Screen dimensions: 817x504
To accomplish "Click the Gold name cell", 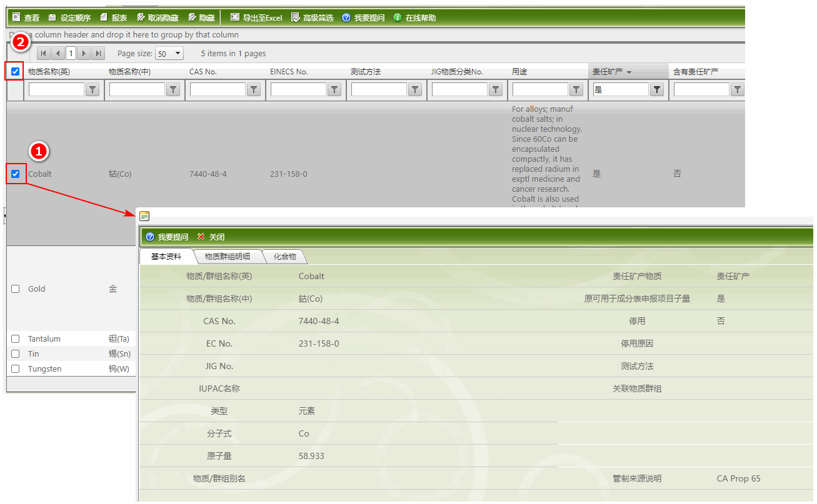I will [x=37, y=289].
